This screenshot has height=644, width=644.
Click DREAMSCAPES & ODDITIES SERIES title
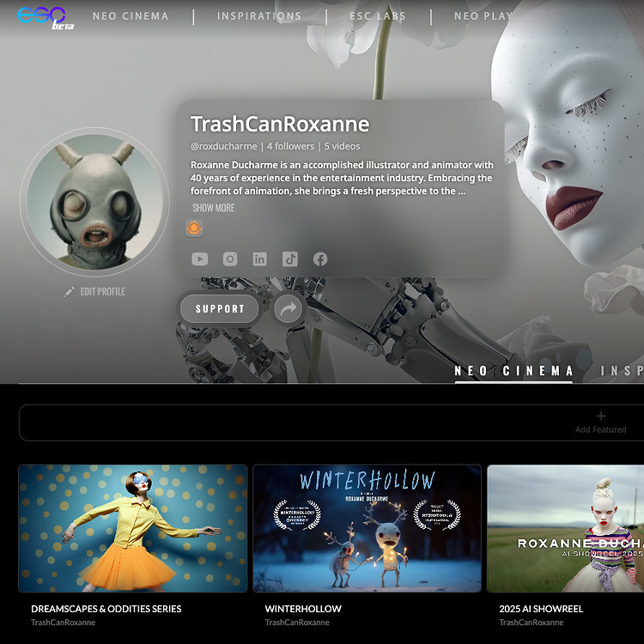click(x=106, y=609)
